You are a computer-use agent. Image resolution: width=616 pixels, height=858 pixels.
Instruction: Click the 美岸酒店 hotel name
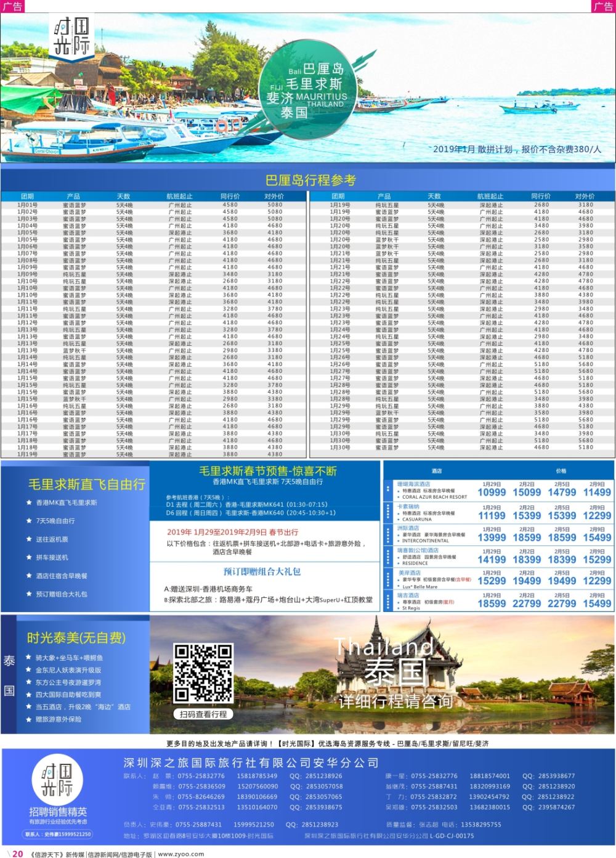408,573
